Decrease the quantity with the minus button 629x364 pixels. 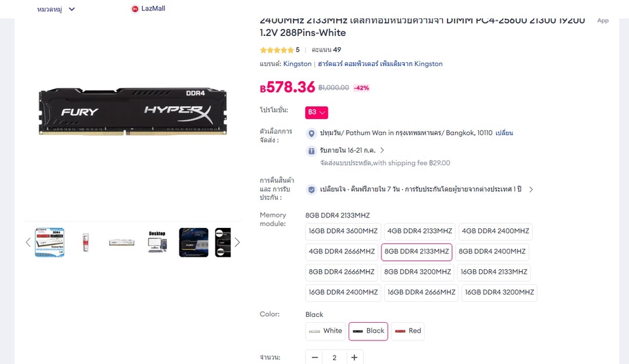pyautogui.click(x=315, y=357)
